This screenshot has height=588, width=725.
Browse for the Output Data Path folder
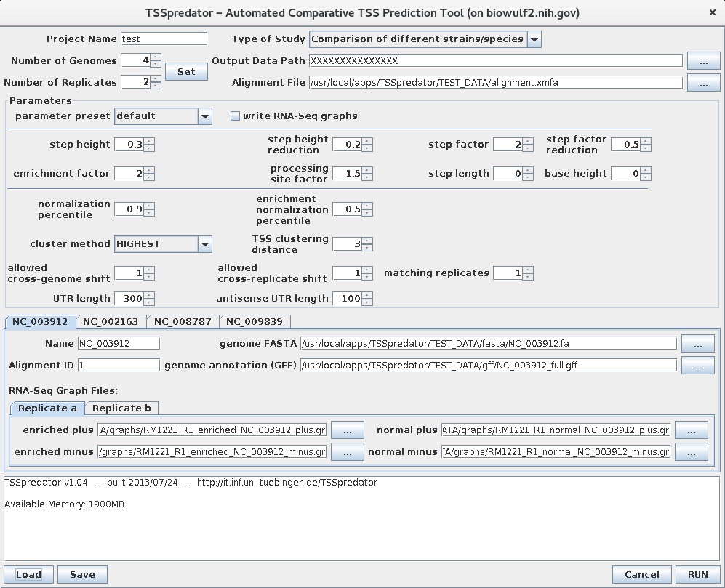(703, 61)
